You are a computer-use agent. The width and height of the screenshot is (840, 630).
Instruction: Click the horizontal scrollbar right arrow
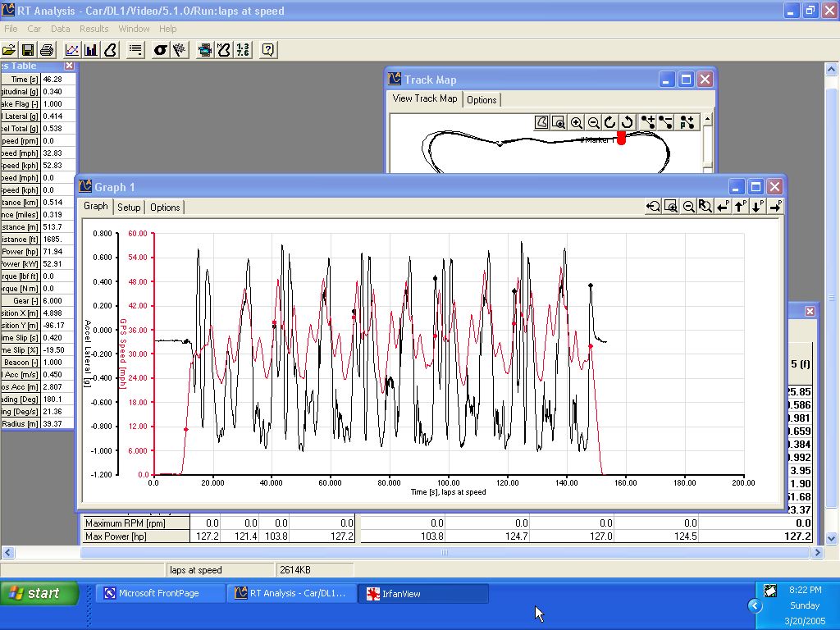click(817, 553)
